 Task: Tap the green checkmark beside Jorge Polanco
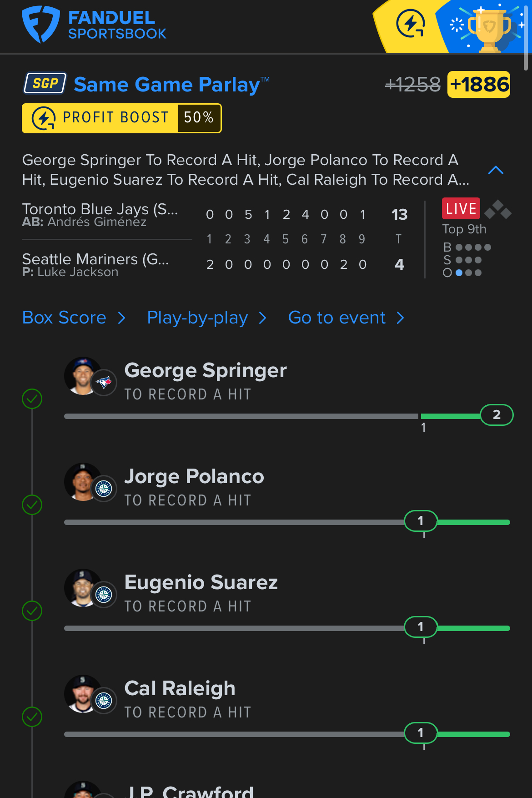32,505
